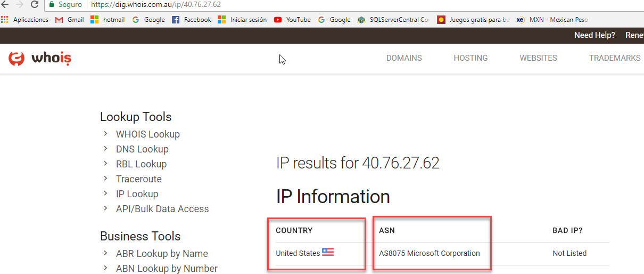Open the WEBSITES menu
This screenshot has height=274, width=644.
coord(538,58)
